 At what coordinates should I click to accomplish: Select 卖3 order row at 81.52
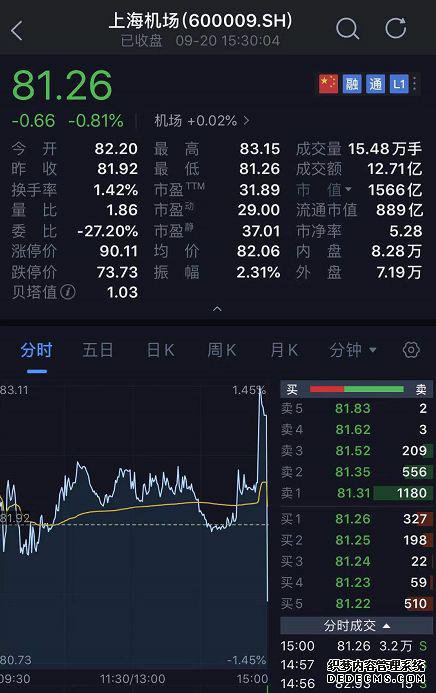(x=356, y=451)
